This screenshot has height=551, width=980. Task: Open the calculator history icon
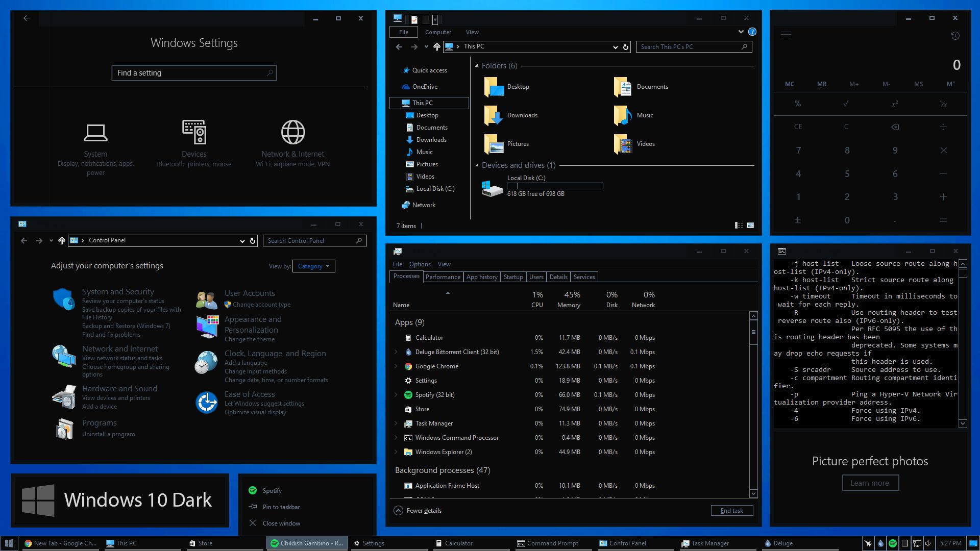click(955, 36)
